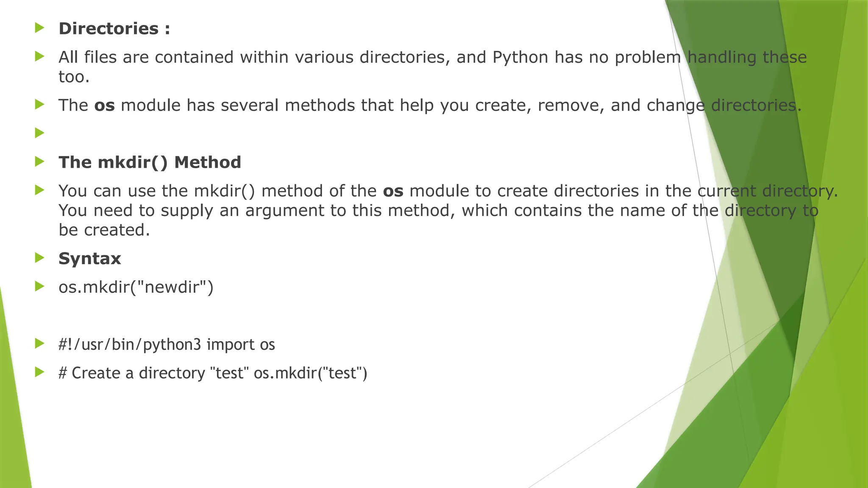Click 'The mkdir() Method' bold heading

pyautogui.click(x=150, y=162)
